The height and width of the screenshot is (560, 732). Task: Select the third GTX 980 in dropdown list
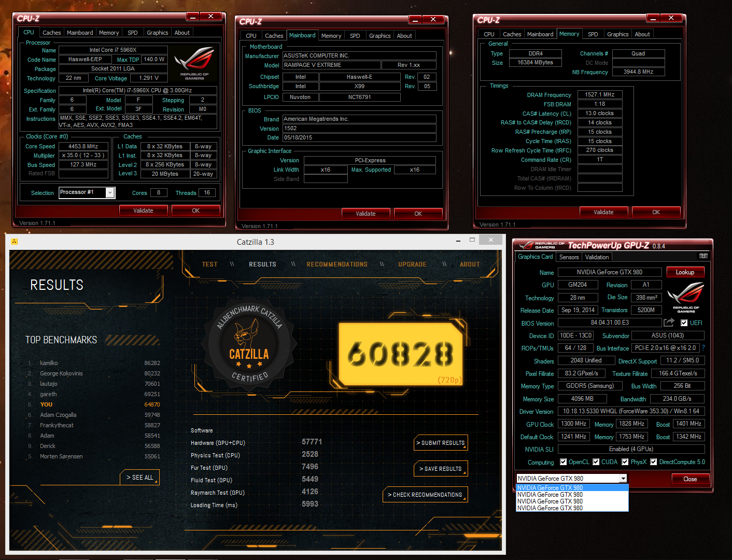pos(572,501)
